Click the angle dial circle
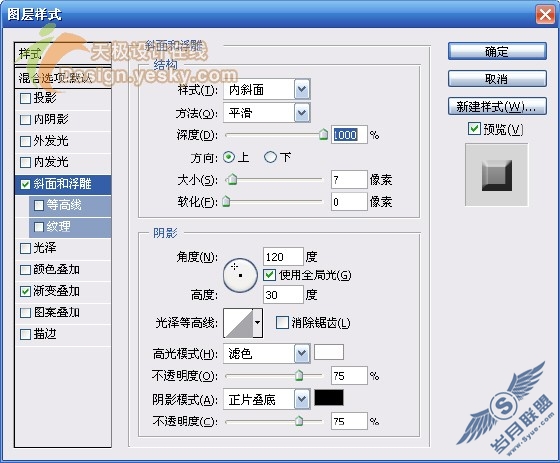 pos(240,275)
